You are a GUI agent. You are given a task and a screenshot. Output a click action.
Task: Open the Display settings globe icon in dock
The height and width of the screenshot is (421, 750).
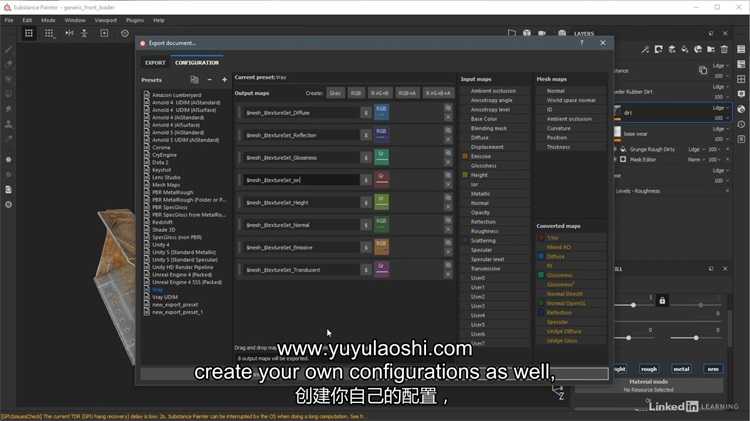tap(741, 109)
